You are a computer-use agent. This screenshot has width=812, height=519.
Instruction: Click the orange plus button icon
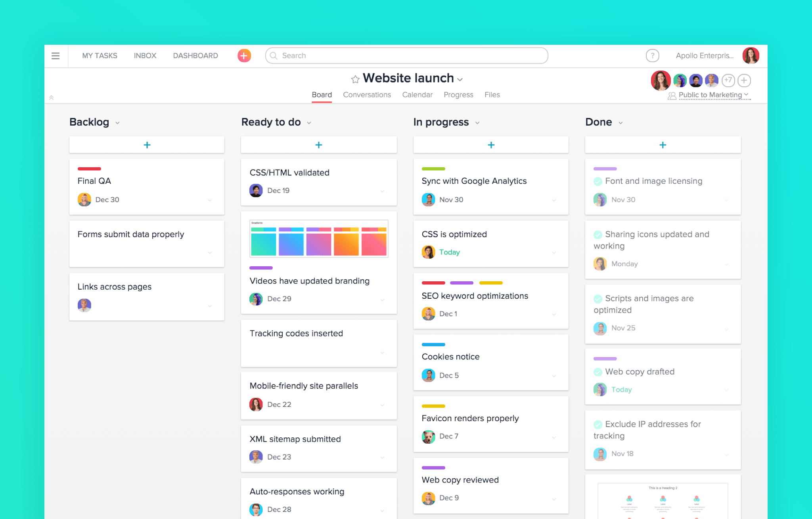[244, 55]
